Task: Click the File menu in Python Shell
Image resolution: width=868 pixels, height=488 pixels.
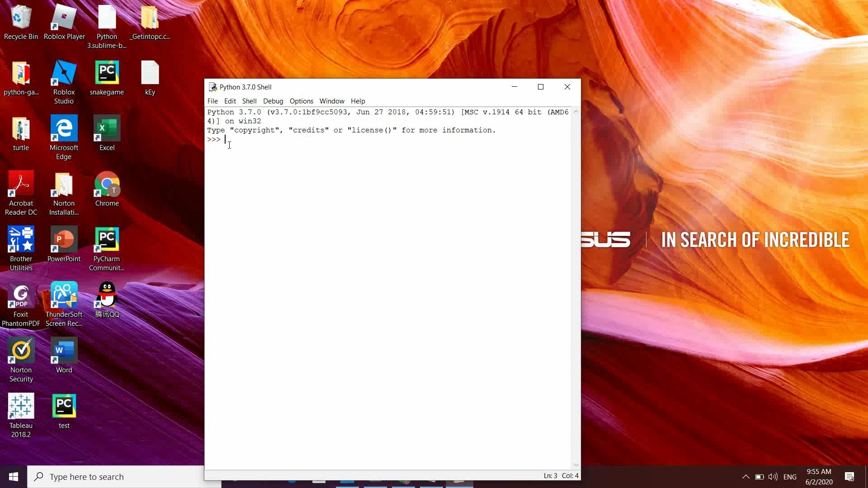Action: (x=213, y=101)
